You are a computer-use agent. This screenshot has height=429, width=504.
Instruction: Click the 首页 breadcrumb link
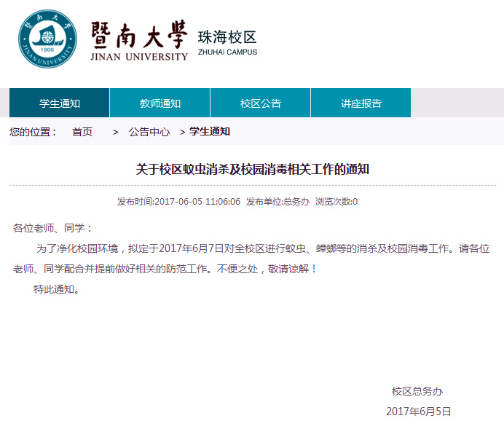(82, 132)
